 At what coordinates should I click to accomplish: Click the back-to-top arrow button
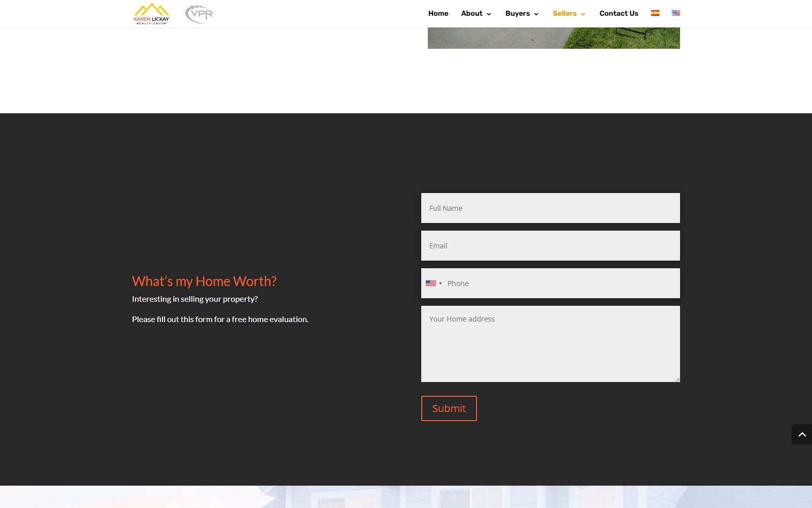[802, 434]
